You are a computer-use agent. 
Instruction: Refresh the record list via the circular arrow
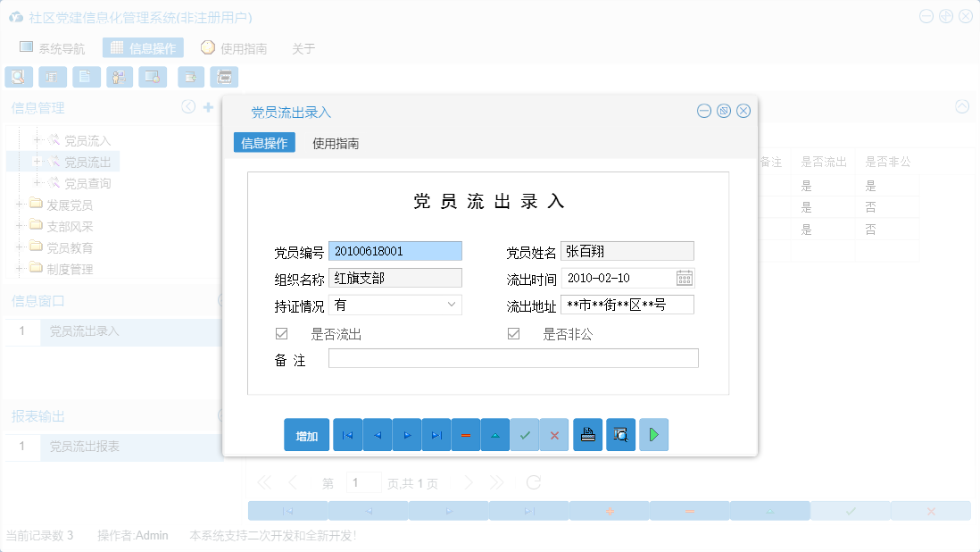(x=533, y=481)
